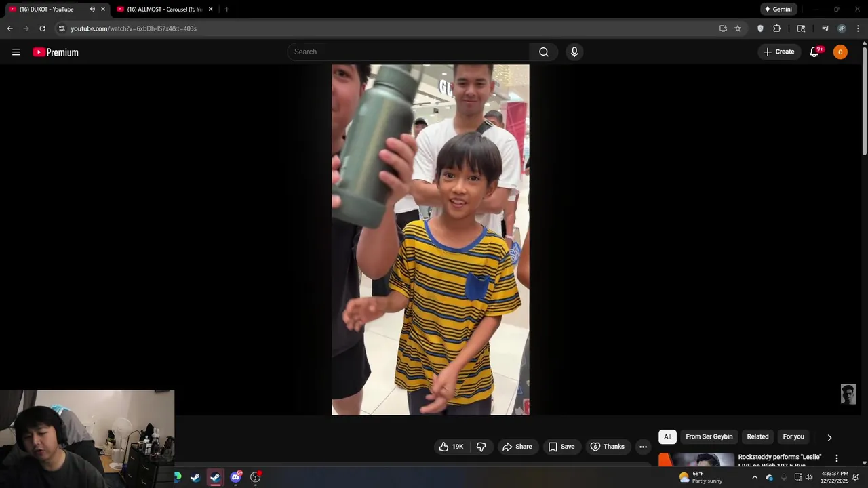Start voice search with microphone icon
868x488 pixels.
click(x=574, y=52)
